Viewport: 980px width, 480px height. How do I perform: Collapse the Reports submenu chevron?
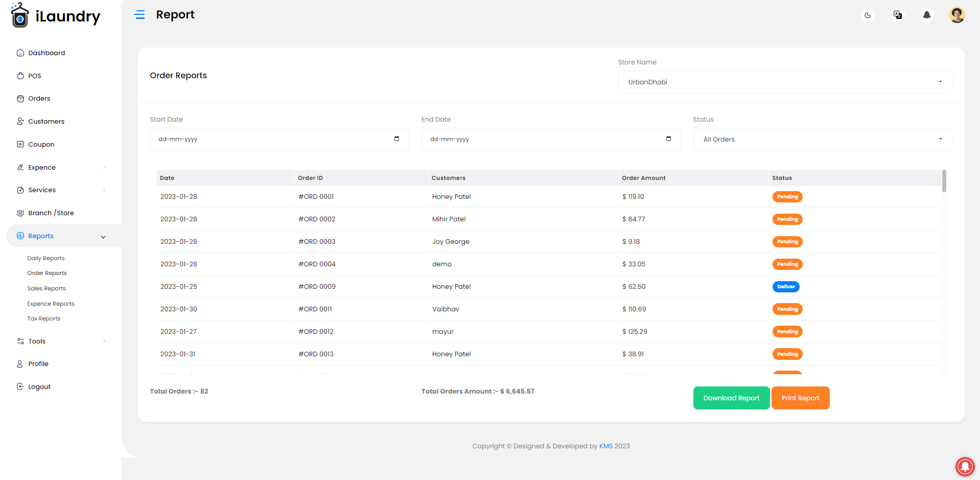coord(103,237)
